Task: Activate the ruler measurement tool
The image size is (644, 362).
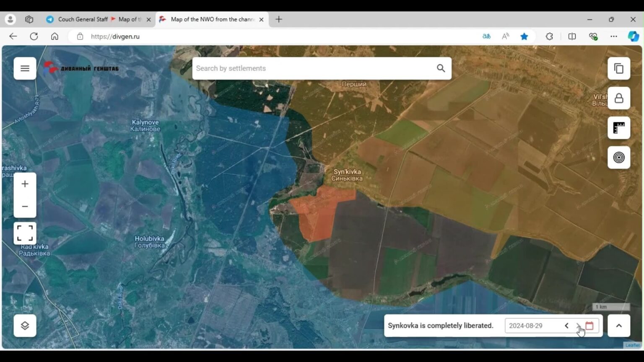Action: (x=619, y=128)
